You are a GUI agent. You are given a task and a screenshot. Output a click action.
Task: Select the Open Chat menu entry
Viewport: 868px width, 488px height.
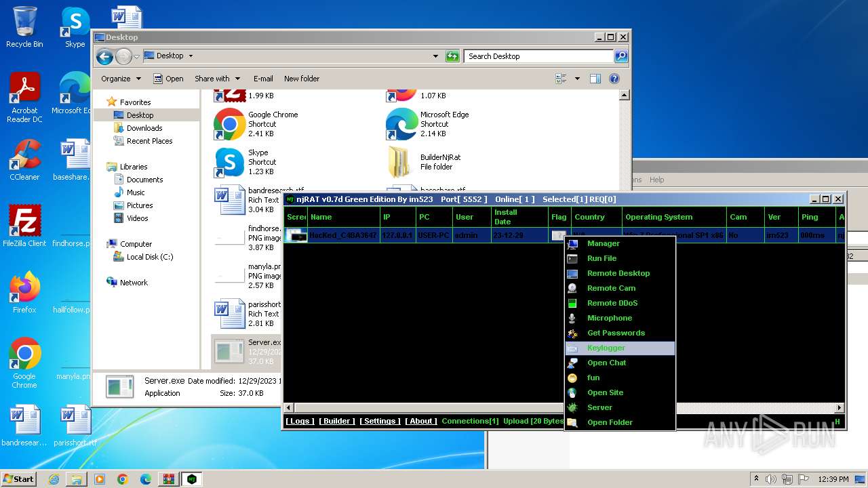point(620,363)
